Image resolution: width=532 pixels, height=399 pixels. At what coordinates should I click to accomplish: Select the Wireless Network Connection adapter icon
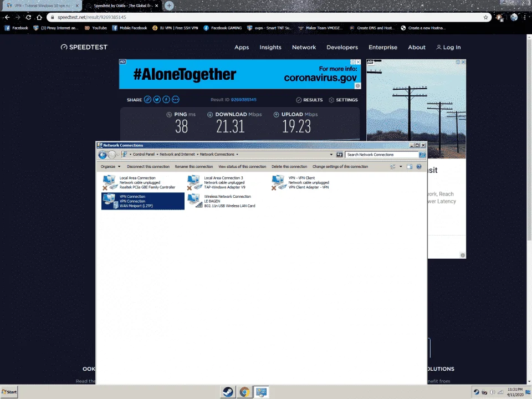195,201
